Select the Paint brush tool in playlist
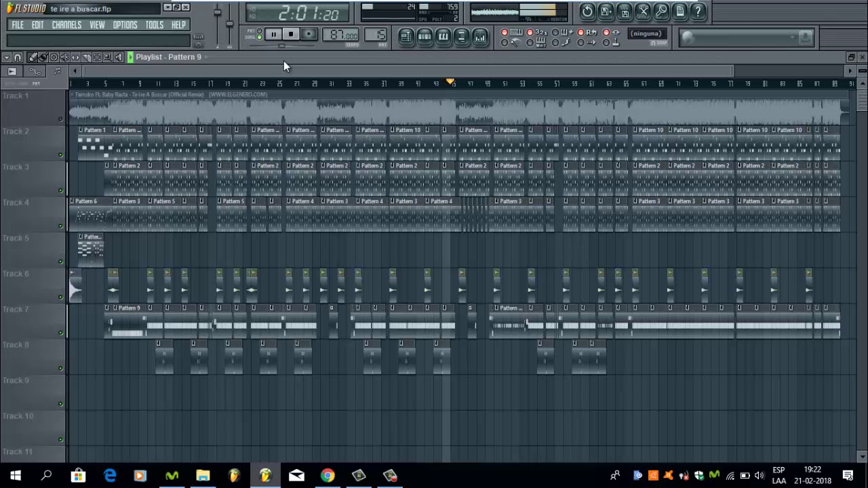The width and height of the screenshot is (868, 488). point(43,58)
